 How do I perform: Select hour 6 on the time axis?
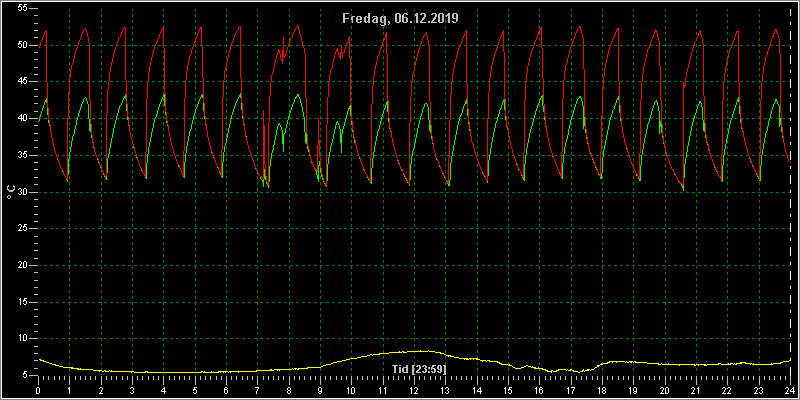click(x=226, y=390)
